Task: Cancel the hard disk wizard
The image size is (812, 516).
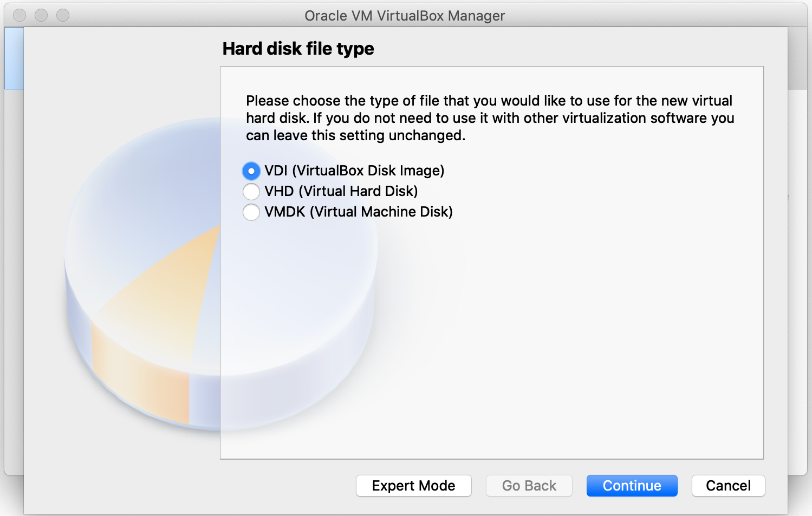Action: click(728, 486)
